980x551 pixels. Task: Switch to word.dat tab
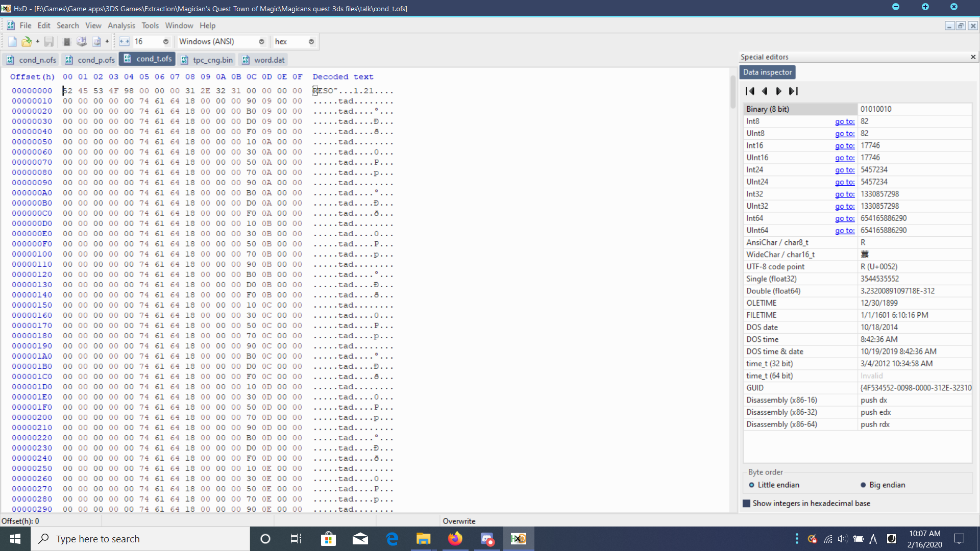coord(263,60)
